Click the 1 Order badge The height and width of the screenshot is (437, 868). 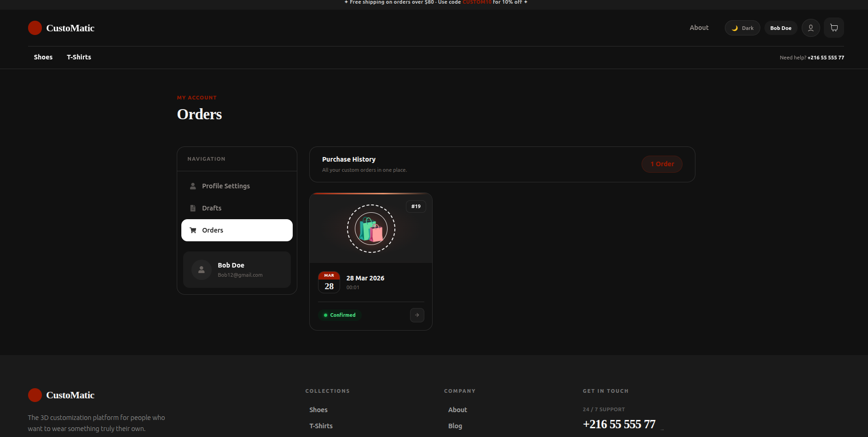pyautogui.click(x=662, y=164)
